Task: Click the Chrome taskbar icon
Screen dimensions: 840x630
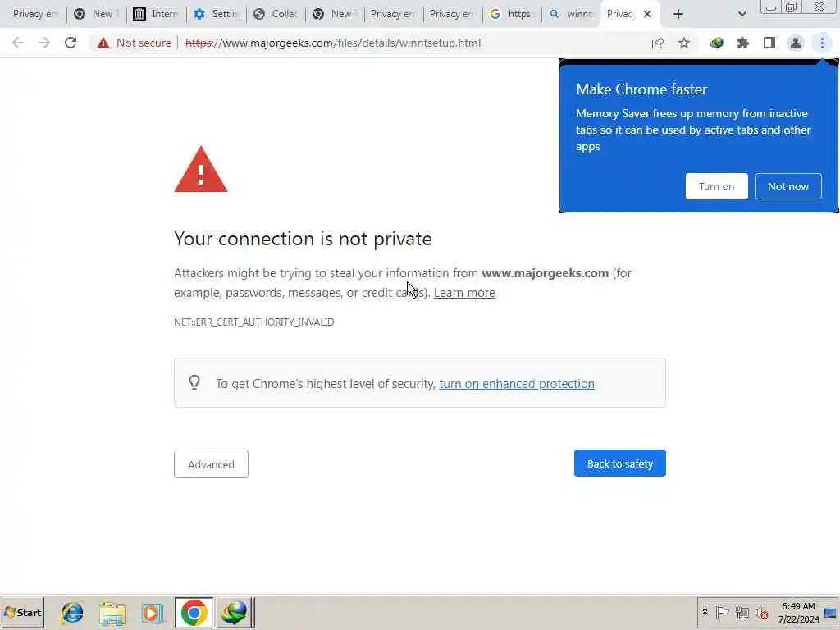Action: (194, 613)
